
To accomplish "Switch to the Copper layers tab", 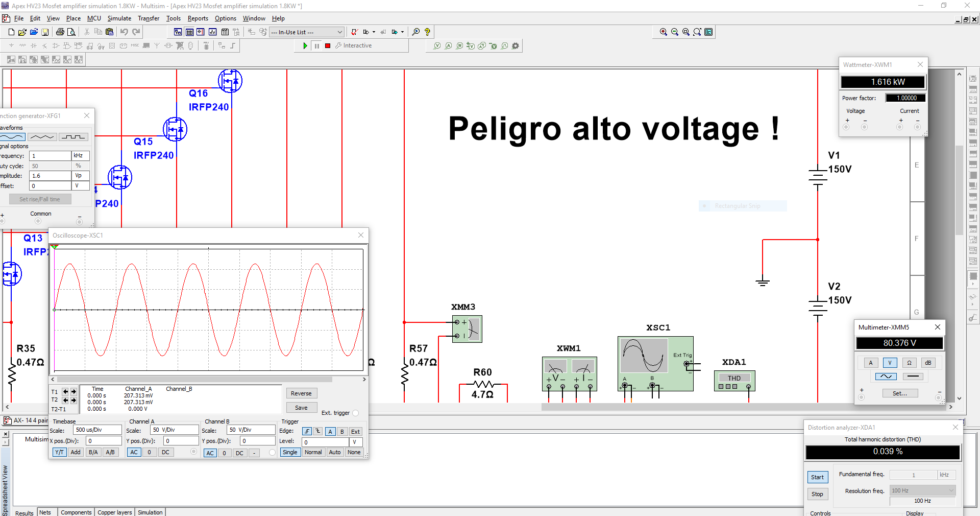I will click(x=115, y=512).
